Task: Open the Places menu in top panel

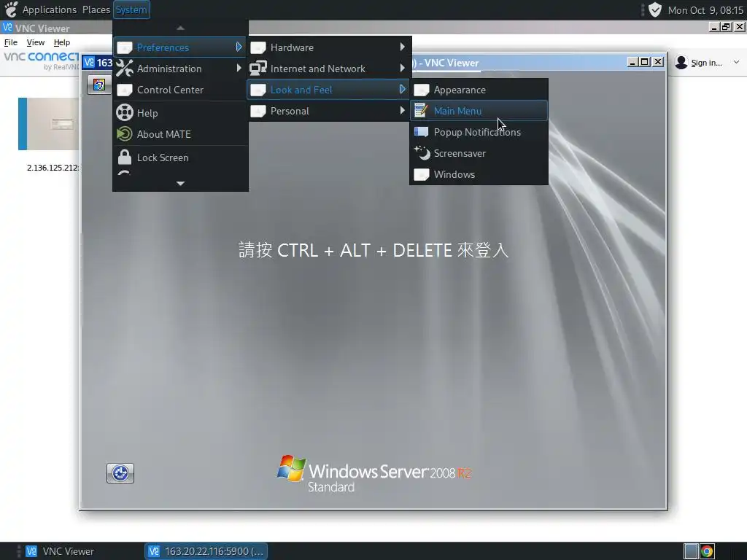Action: [x=96, y=9]
